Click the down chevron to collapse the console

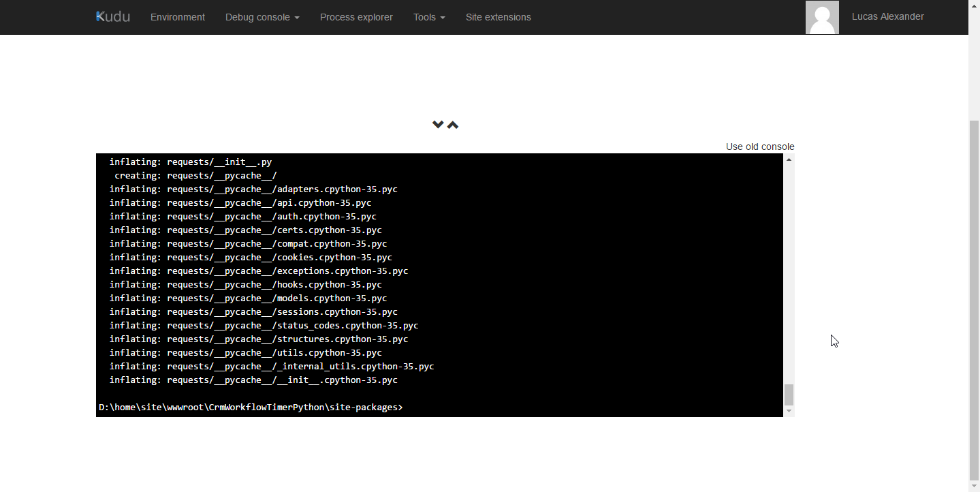tap(438, 124)
